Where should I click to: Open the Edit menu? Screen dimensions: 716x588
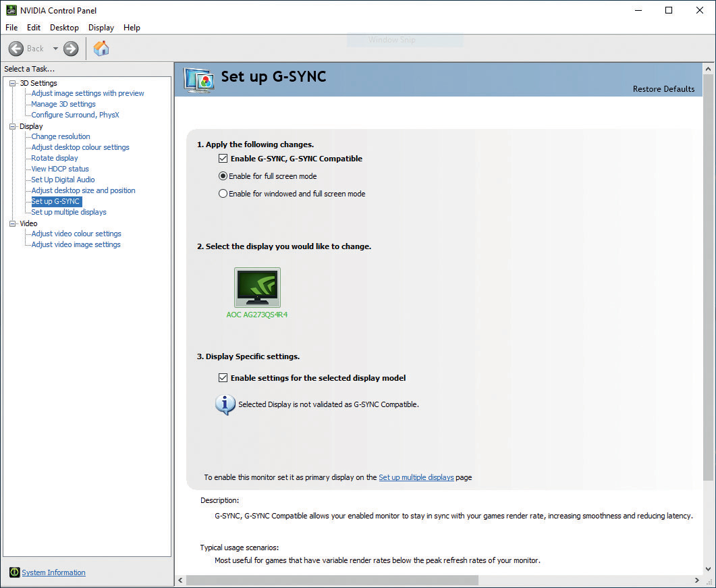33,28
